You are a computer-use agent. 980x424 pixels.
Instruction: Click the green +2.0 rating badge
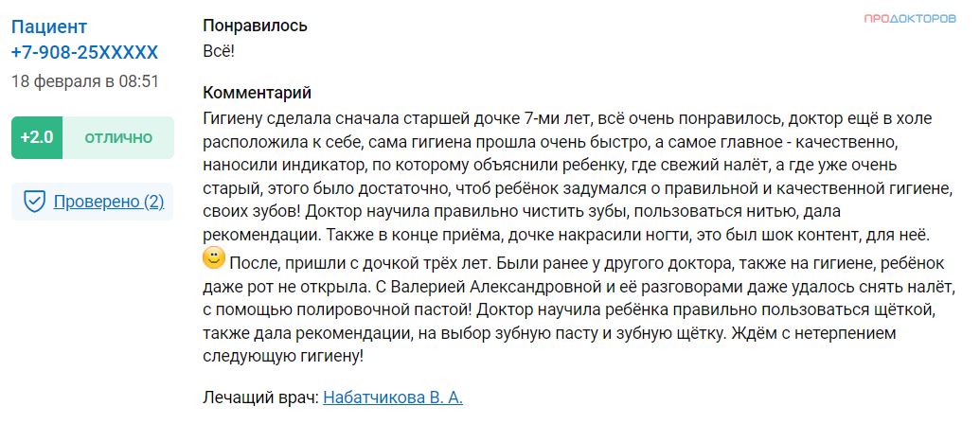(x=37, y=137)
